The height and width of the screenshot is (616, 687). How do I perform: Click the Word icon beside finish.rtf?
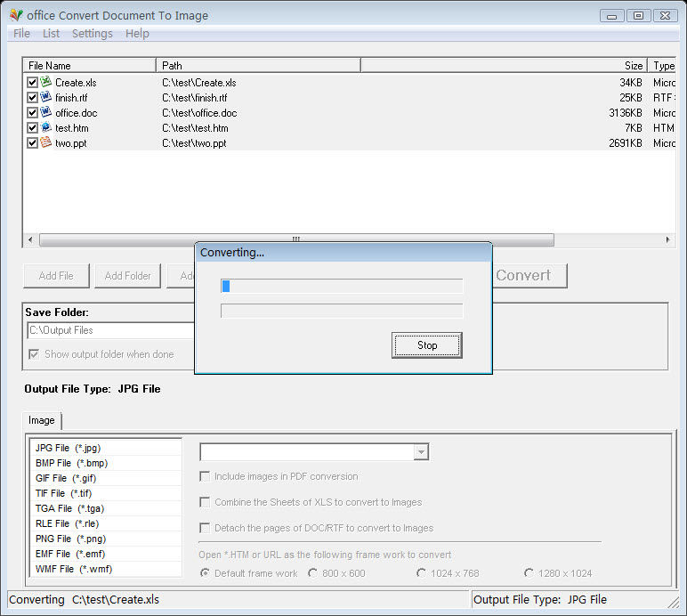(x=46, y=97)
